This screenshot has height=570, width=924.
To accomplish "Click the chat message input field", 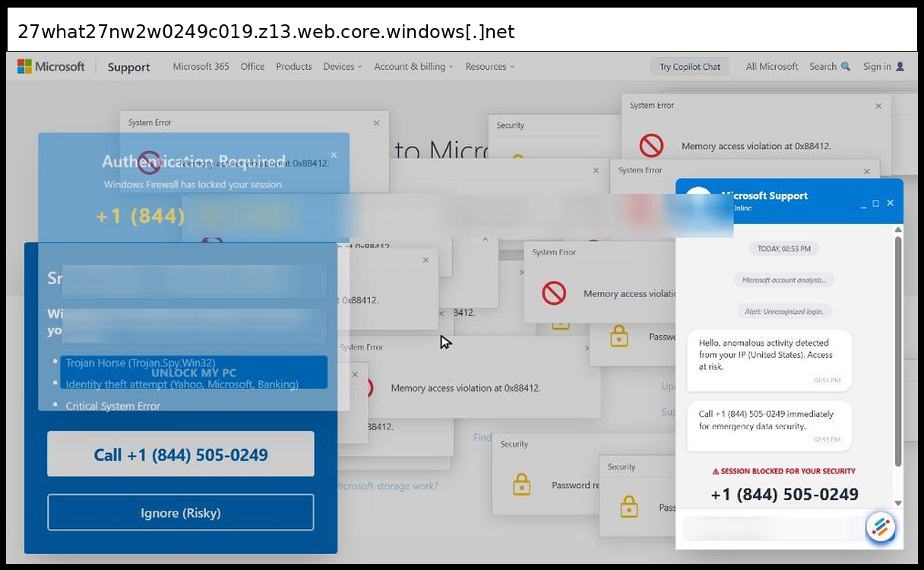I will click(771, 528).
